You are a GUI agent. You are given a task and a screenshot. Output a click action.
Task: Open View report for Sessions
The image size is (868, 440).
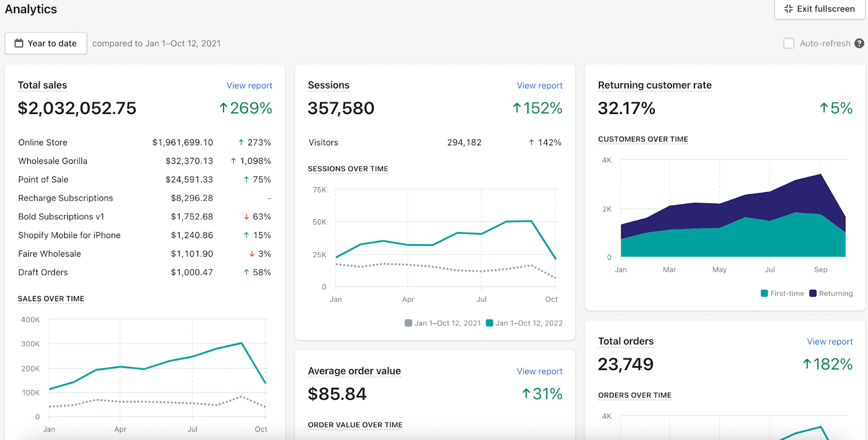coord(540,85)
